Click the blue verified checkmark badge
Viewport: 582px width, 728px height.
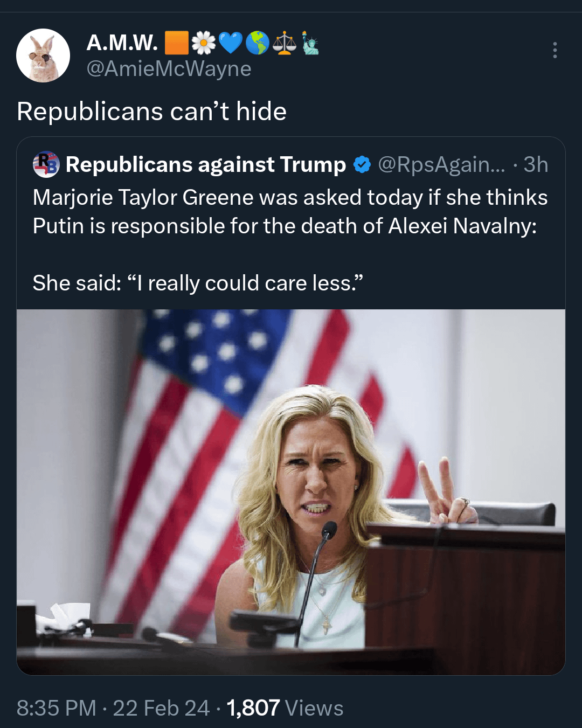coord(362,165)
